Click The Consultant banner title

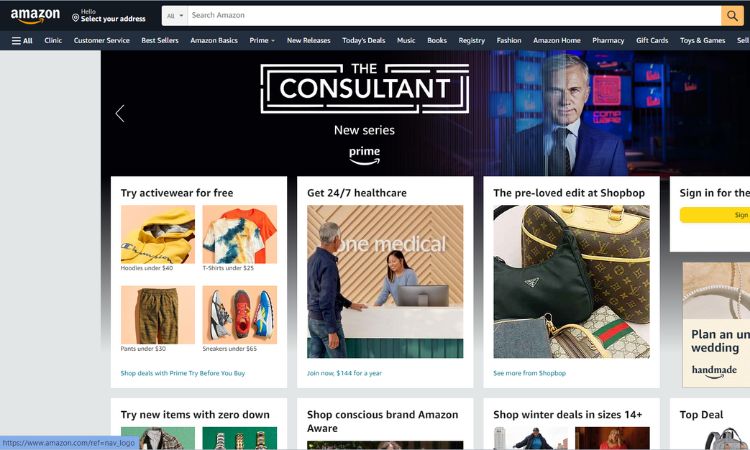pos(364,88)
